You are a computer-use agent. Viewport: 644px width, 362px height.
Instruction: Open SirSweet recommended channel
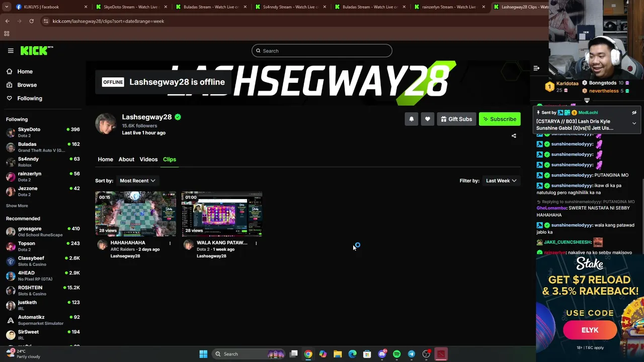tap(43, 334)
